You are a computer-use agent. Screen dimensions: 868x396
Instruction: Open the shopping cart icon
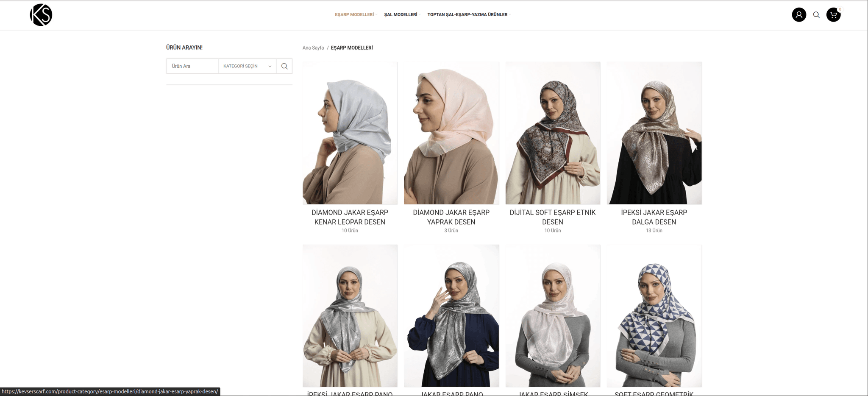point(833,15)
